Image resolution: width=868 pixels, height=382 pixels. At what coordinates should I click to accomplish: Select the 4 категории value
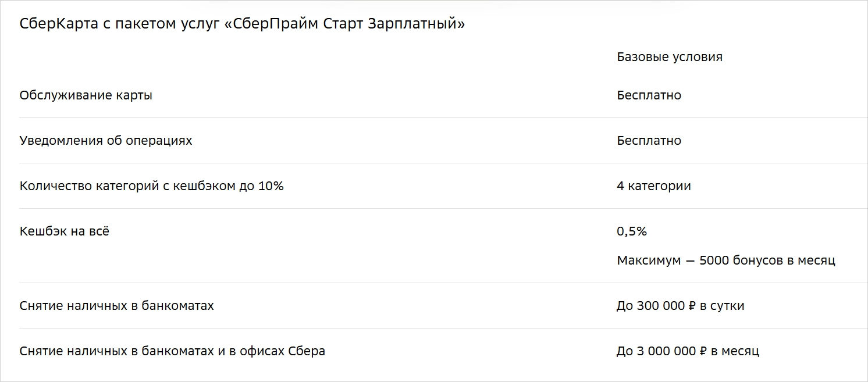pyautogui.click(x=654, y=186)
